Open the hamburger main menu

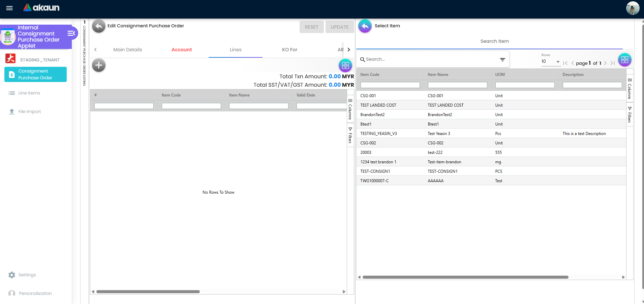[x=9, y=8]
